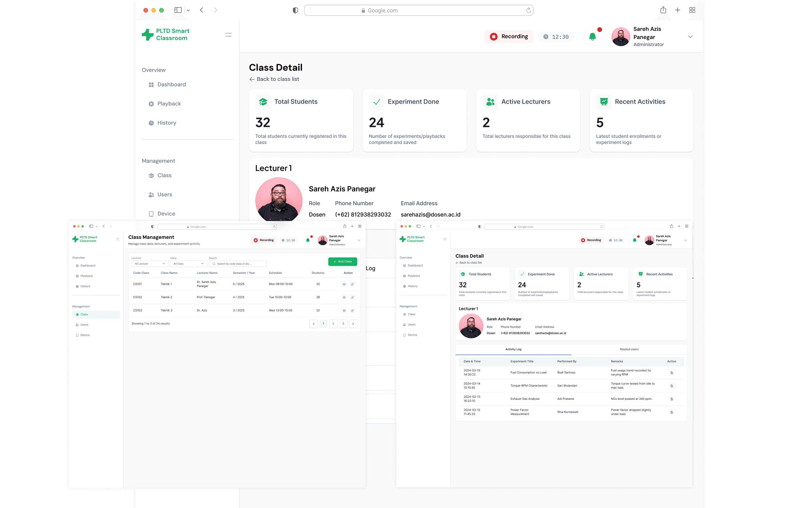Image resolution: width=812 pixels, height=508 pixels.
Task: Show tab overview grid icon in main browser
Action: click(692, 10)
